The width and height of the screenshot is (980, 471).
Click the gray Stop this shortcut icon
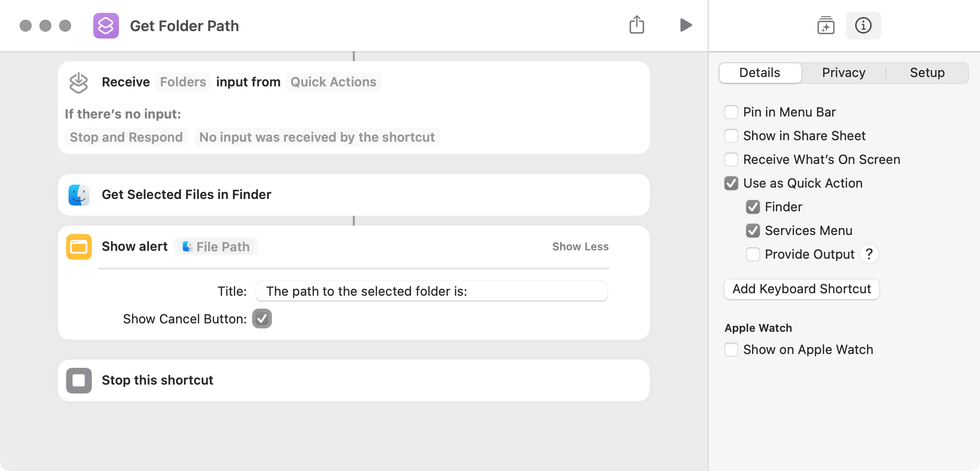pyautogui.click(x=79, y=380)
